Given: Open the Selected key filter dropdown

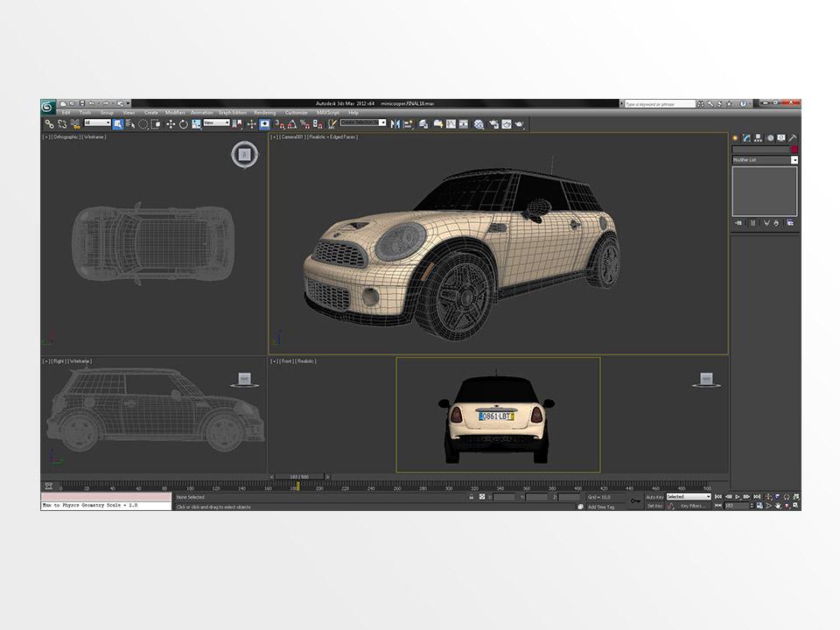Looking at the screenshot, I should coord(709,496).
